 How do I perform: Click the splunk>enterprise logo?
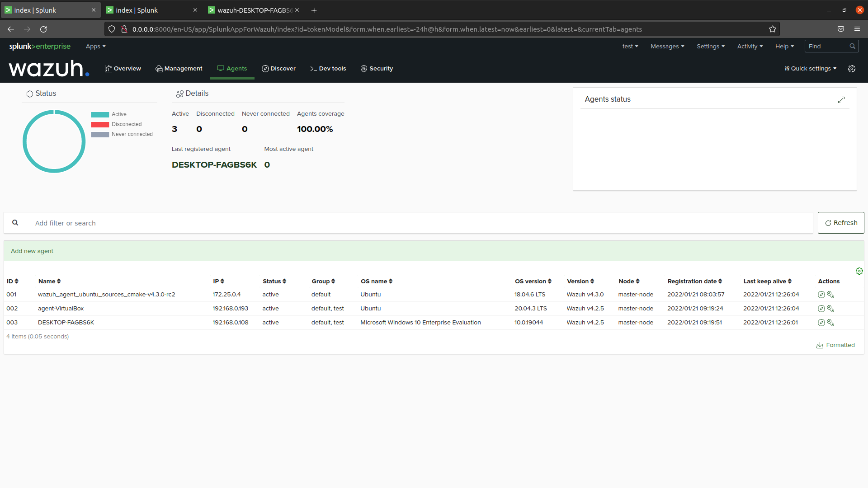pos(40,47)
